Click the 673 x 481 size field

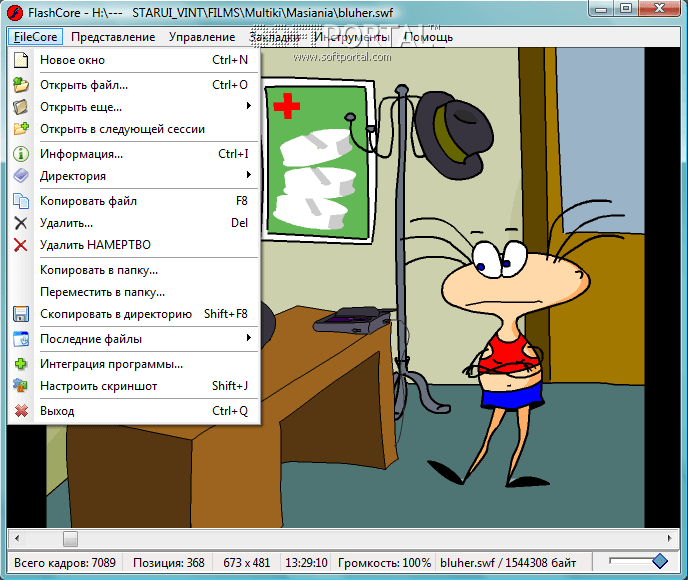pyautogui.click(x=247, y=563)
